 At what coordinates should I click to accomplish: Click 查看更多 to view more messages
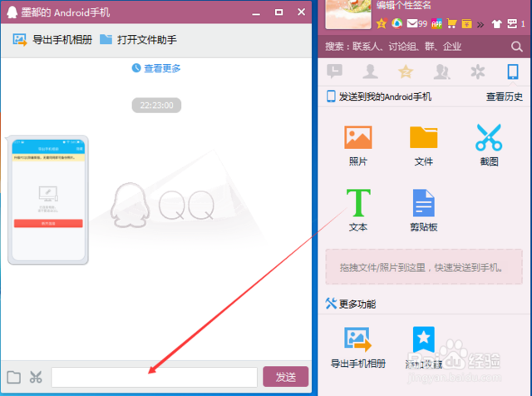156,68
